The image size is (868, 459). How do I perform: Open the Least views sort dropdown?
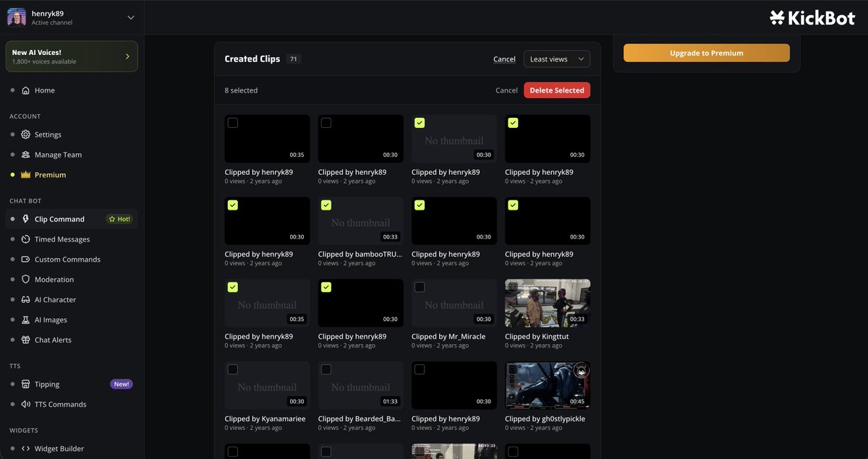pyautogui.click(x=557, y=59)
